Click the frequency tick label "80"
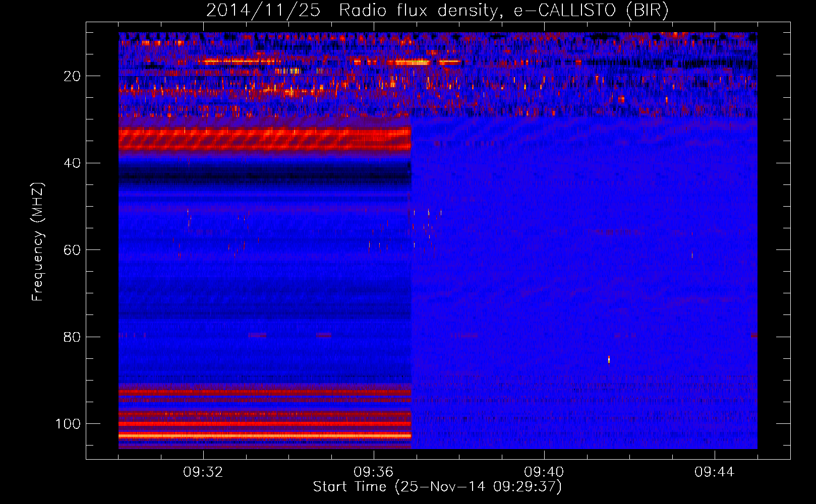 click(x=73, y=337)
